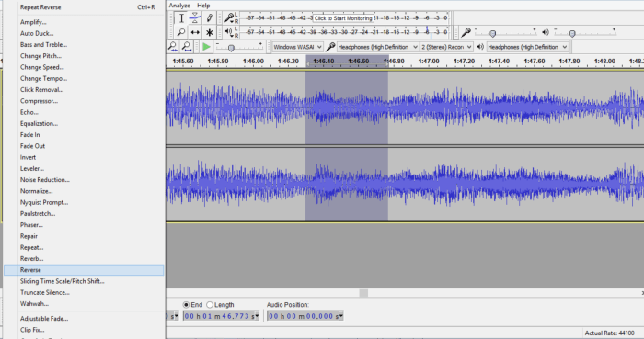Choose Compressor... effect

(84, 101)
